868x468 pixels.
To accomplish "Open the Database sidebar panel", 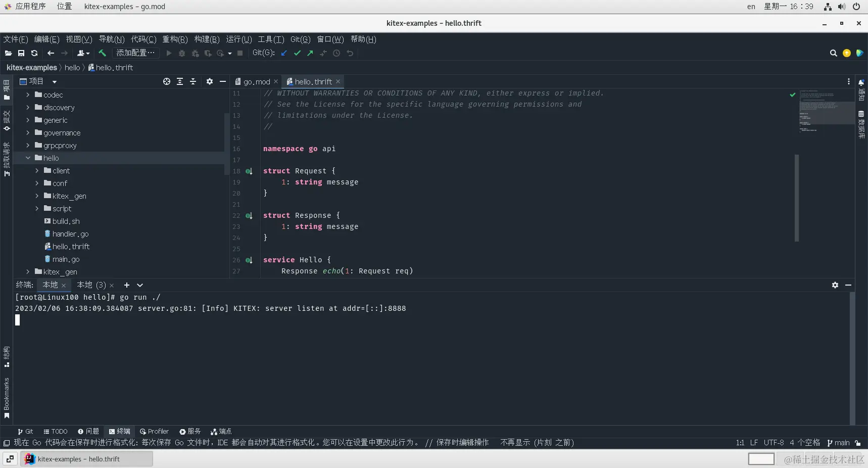I will [861, 125].
